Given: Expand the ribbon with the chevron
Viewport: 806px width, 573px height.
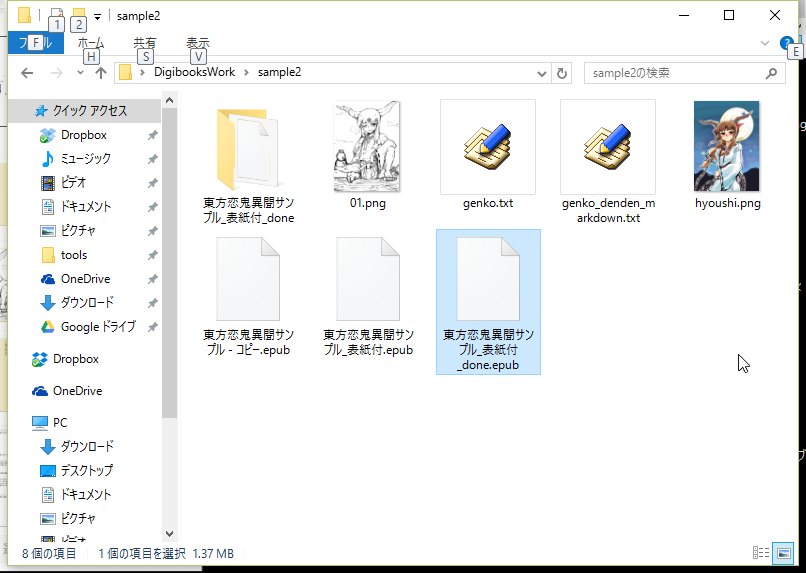Looking at the screenshot, I should tap(764, 43).
